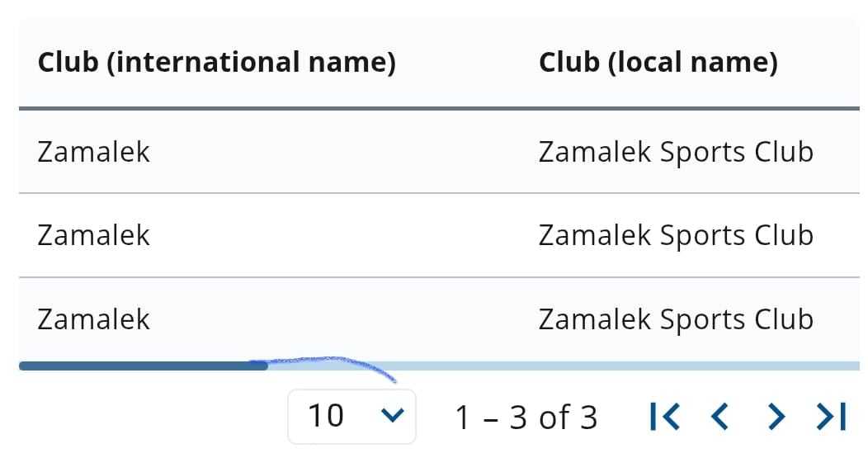Click third row Zamalek Sports Club cell
This screenshot has width=868, height=472.
tap(676, 319)
